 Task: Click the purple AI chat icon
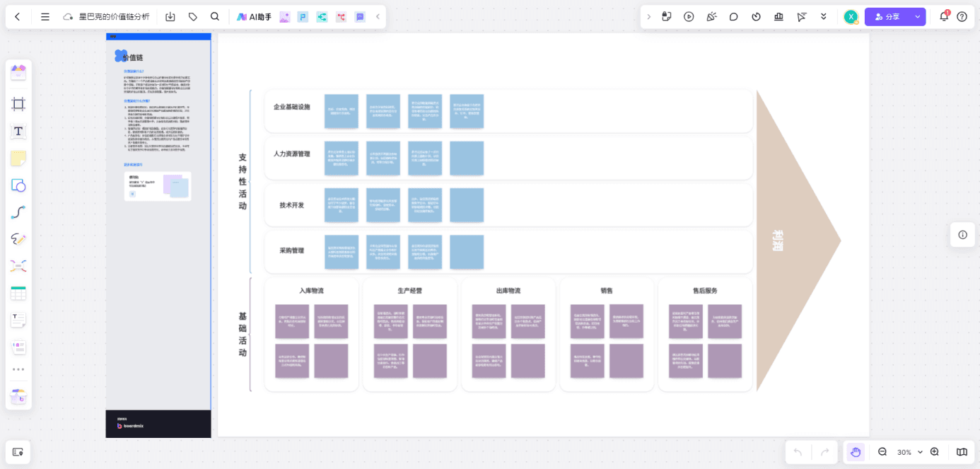360,17
